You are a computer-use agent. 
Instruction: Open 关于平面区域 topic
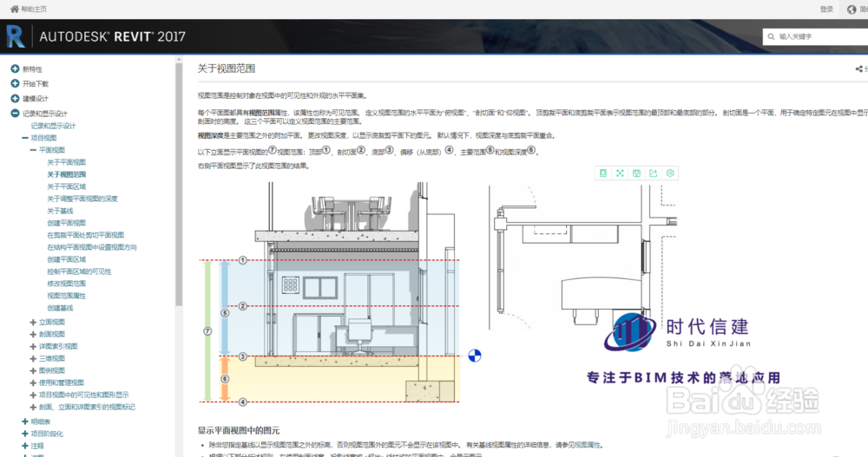(67, 186)
